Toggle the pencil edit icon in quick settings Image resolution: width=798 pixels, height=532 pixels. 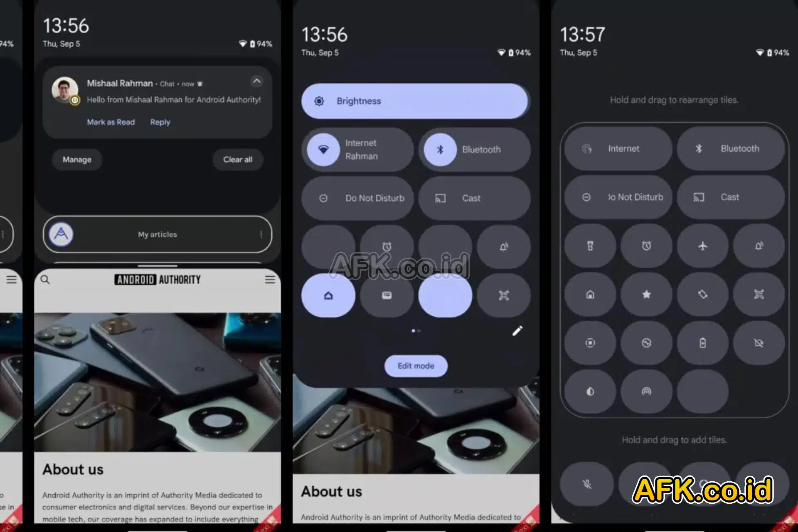point(517,331)
